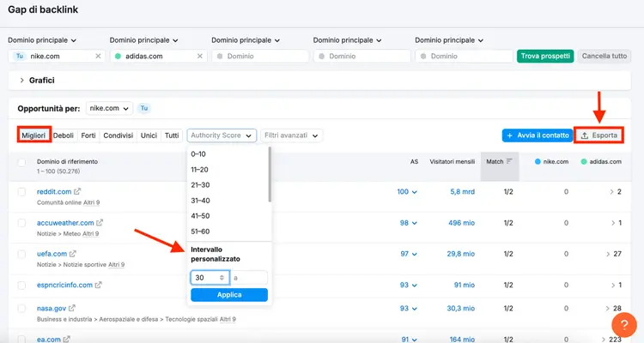Click the 496 mio visitors value for accuweather.com
Image resolution: width=644 pixels, height=343 pixels.
click(x=461, y=223)
